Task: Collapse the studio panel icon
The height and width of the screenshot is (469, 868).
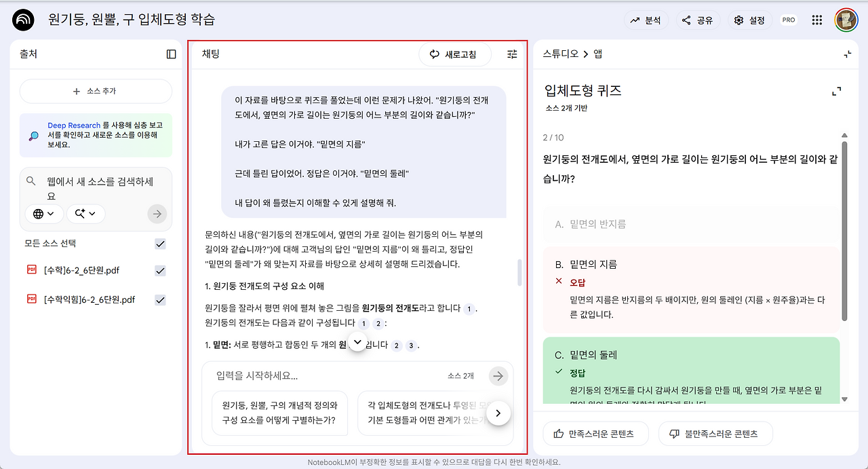Action: tap(847, 54)
